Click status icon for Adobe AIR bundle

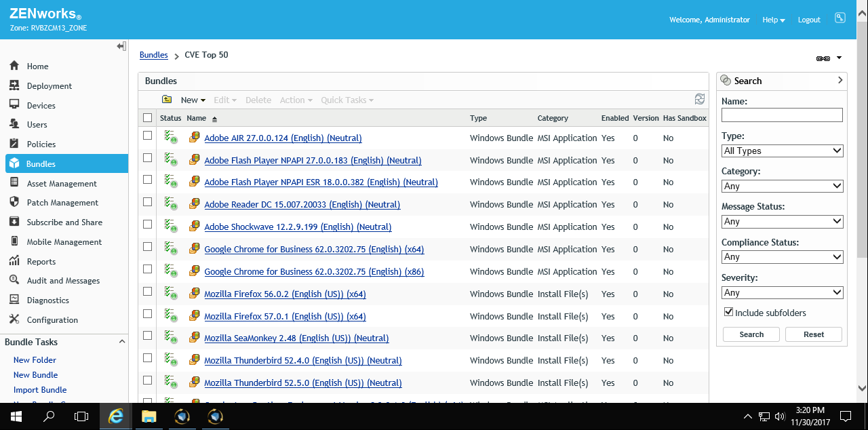(x=171, y=138)
